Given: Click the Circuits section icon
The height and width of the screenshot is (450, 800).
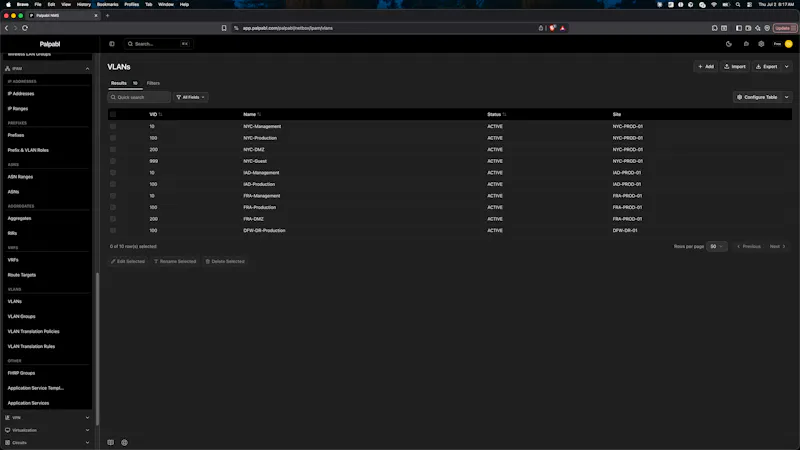Looking at the screenshot, I should click(8, 442).
